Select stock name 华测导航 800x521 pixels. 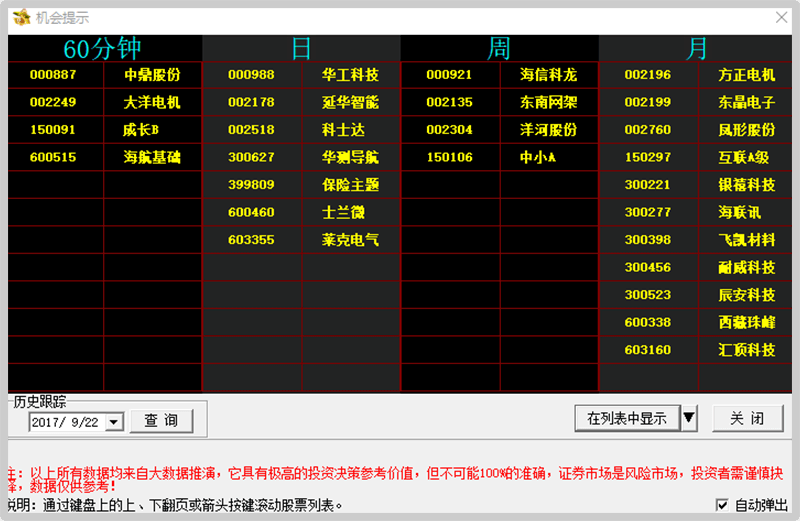[351, 158]
